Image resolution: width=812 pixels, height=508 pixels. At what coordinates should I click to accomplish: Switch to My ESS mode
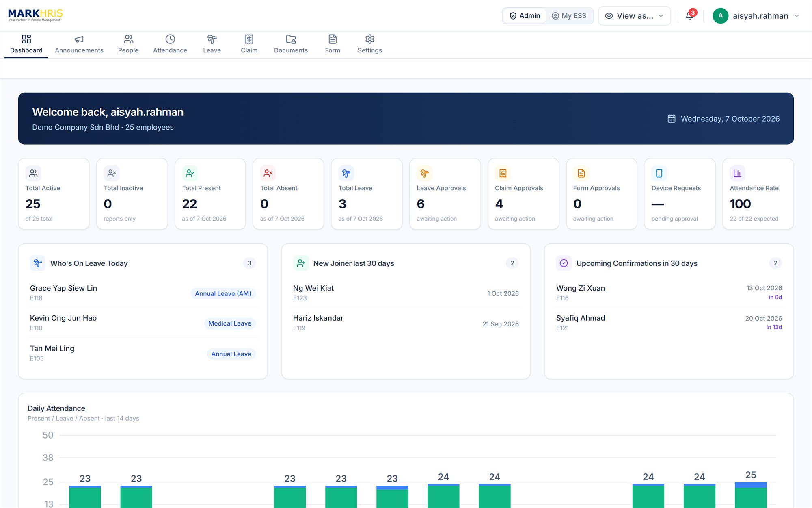[x=569, y=16]
